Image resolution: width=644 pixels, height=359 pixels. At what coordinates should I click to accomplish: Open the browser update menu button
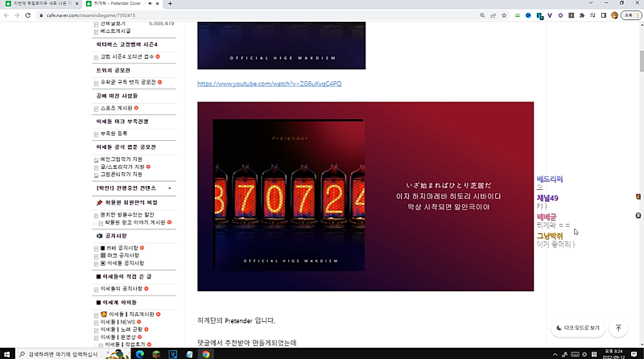tap(630, 15)
